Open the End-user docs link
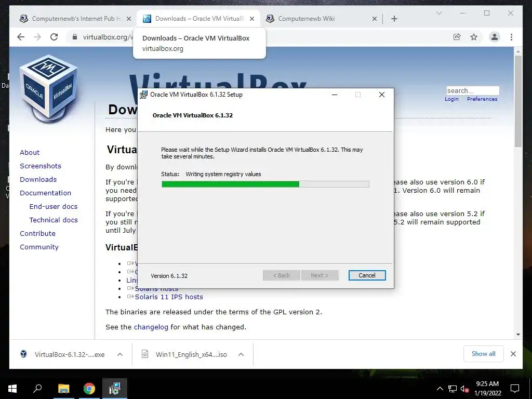This screenshot has width=532, height=399. (x=54, y=207)
